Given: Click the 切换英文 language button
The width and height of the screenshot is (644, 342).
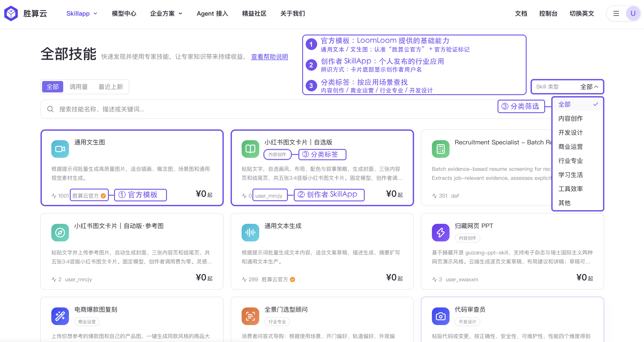Looking at the screenshot, I should [582, 13].
